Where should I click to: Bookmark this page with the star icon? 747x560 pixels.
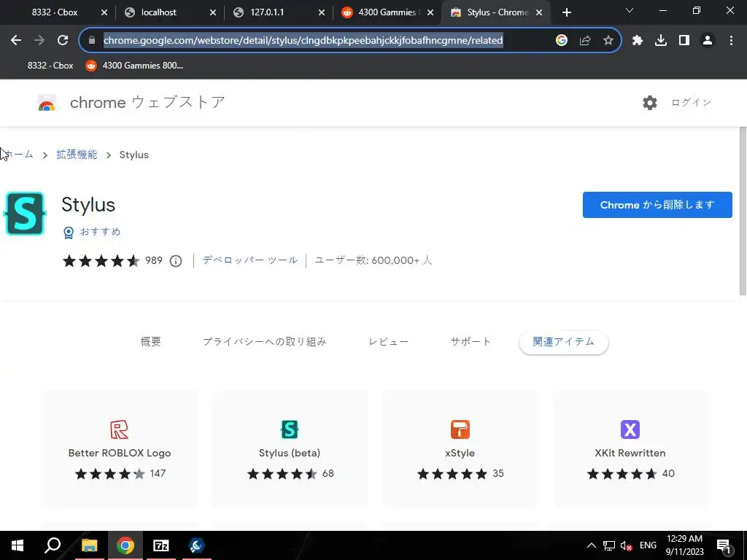point(608,41)
